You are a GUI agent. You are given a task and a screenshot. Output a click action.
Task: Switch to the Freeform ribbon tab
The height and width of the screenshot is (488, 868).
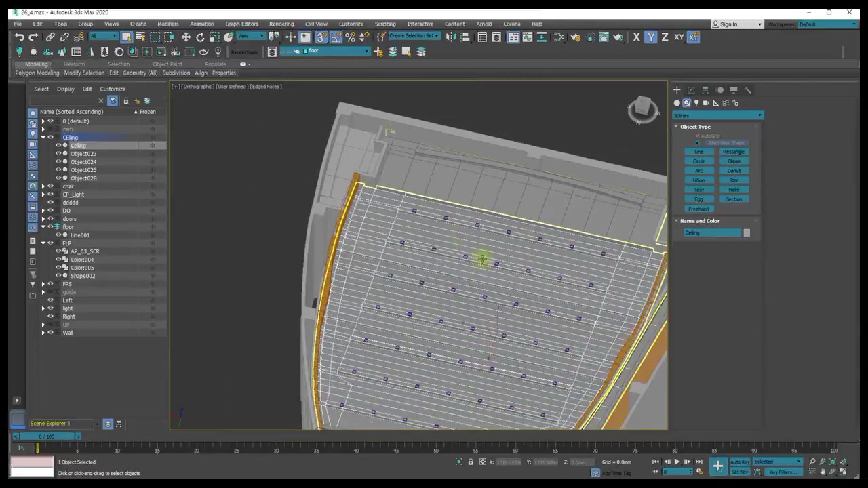point(74,64)
